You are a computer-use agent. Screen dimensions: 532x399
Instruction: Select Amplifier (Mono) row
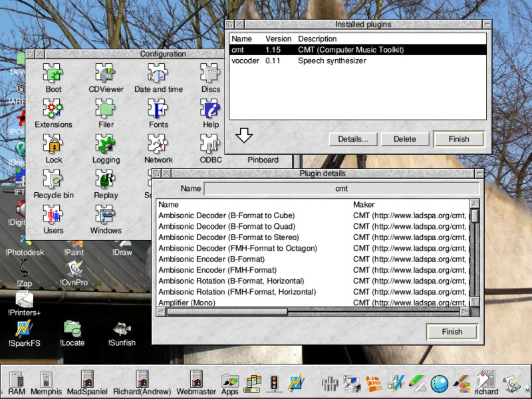[x=313, y=303]
